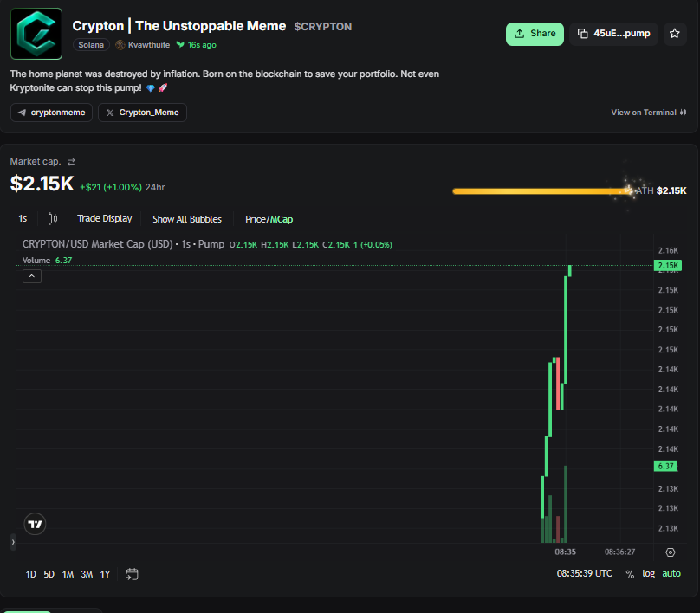Open the Crypton_Meme X profile link
Screen dimensions: 700x613
tap(142, 113)
